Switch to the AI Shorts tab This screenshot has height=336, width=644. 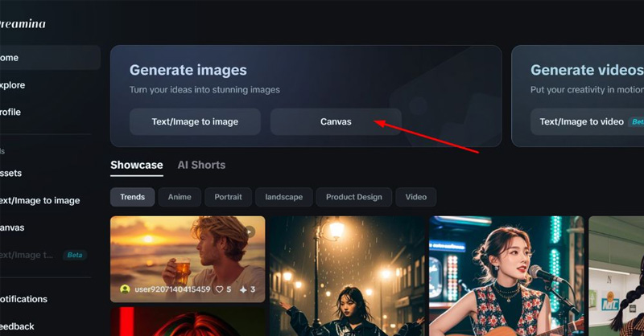[x=201, y=165]
